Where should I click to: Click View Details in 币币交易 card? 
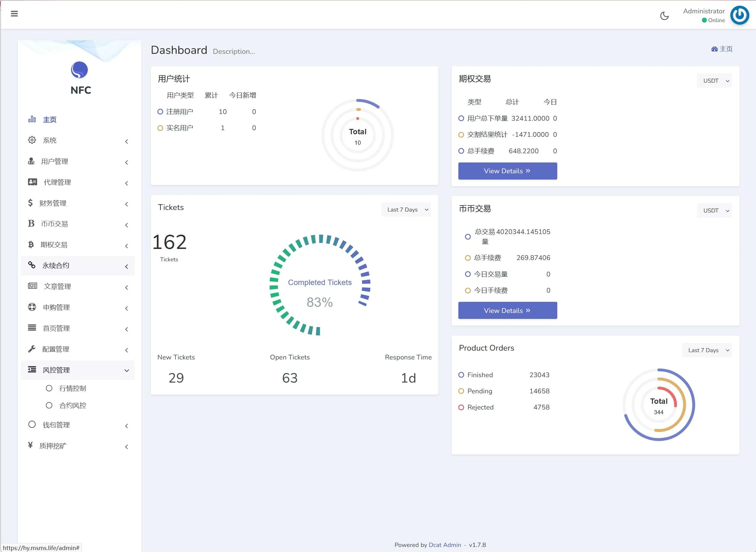507,310
